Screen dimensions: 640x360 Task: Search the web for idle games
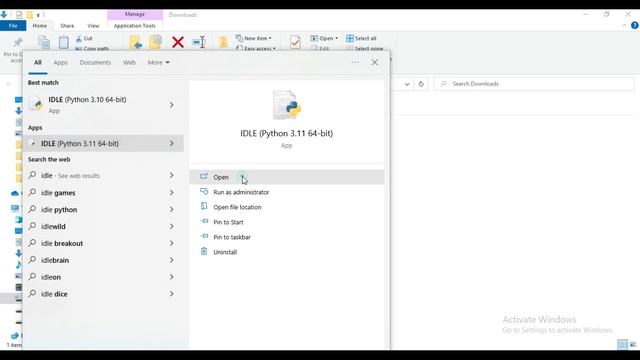coord(58,193)
